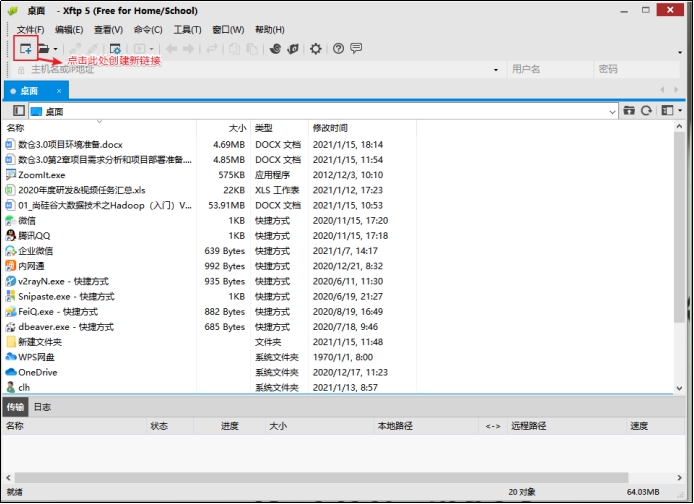
Task: Sort files by 类型 column header
Action: click(x=280, y=128)
